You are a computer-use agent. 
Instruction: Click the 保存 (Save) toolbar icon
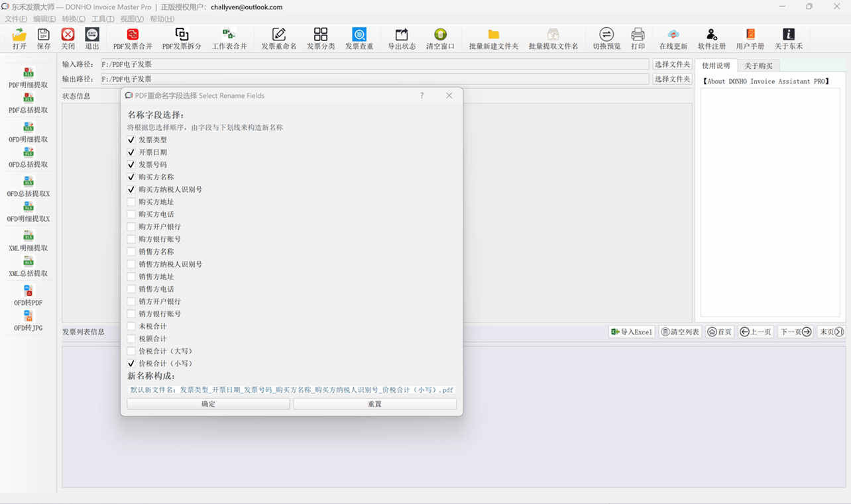pos(44,39)
